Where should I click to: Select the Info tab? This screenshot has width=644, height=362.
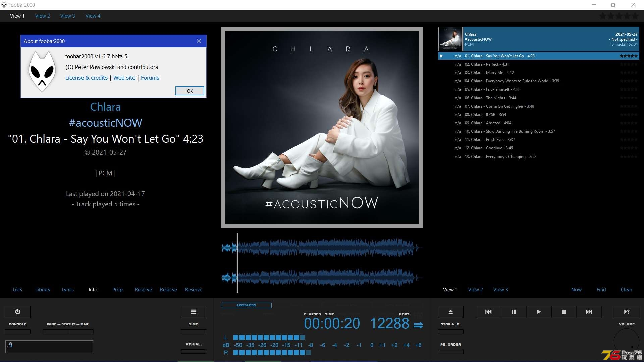click(x=93, y=289)
